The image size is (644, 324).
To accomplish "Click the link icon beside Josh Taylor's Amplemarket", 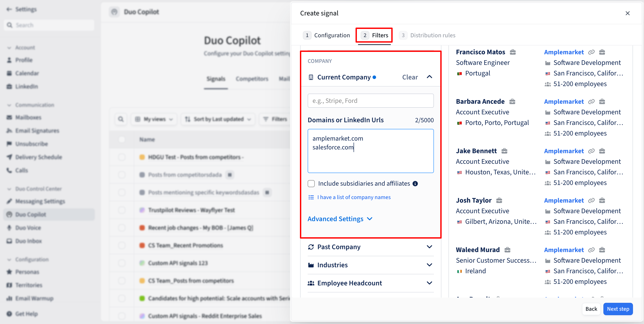I will [x=591, y=200].
